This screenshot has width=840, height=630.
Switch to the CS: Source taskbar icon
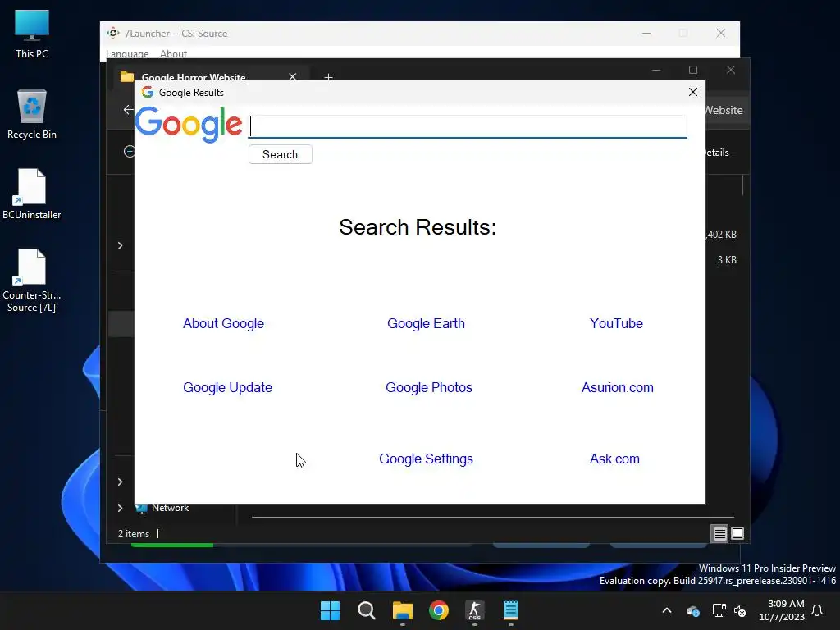coord(475,610)
